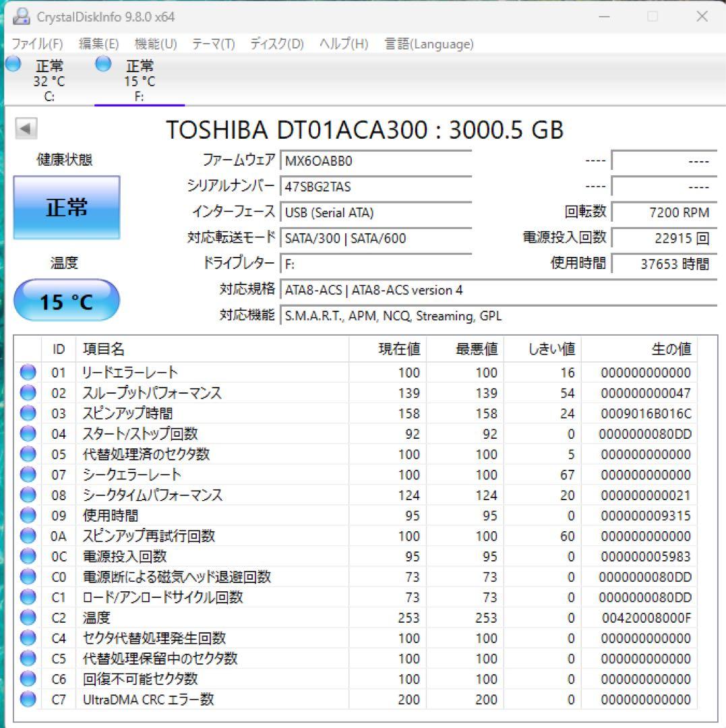Select the F: drive tab at 15 °C
Viewport: 726px width, 728px height.
(140, 80)
